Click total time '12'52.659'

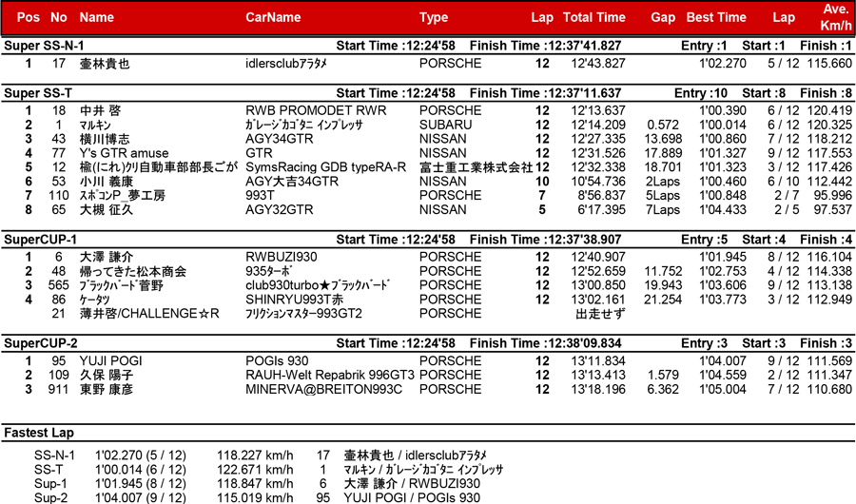[598, 271]
